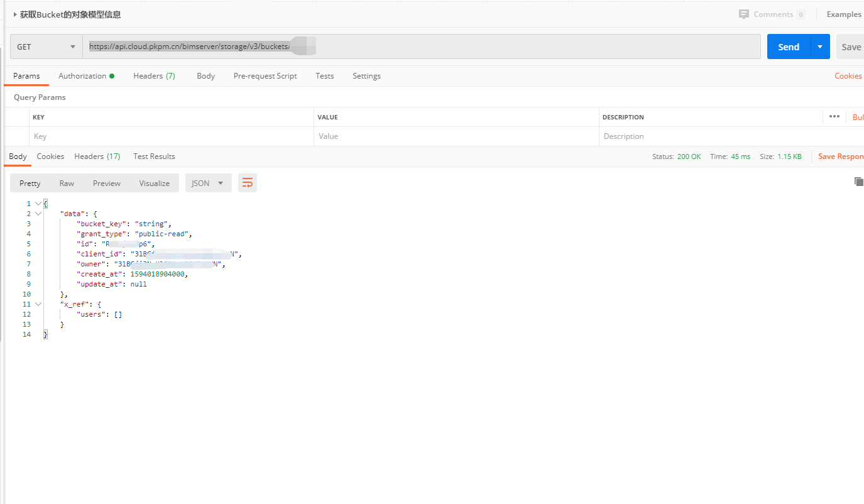
Task: Select the Raw response view
Action: 67,183
